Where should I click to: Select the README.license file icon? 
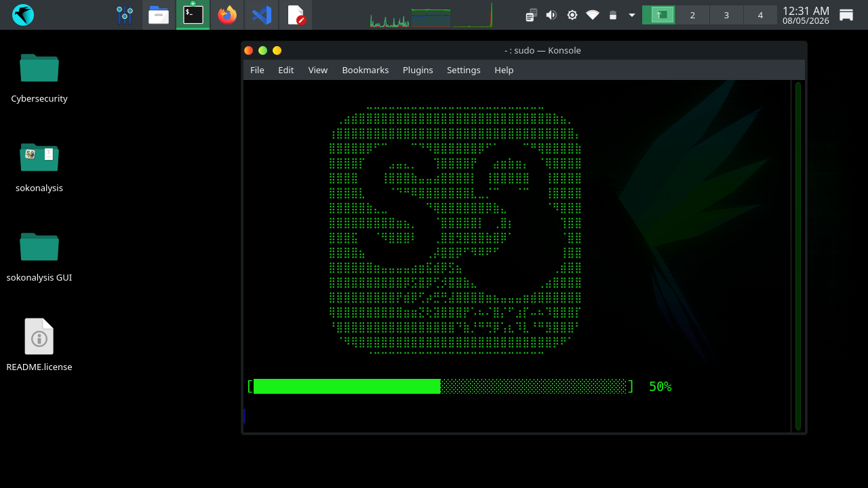pos(39,346)
